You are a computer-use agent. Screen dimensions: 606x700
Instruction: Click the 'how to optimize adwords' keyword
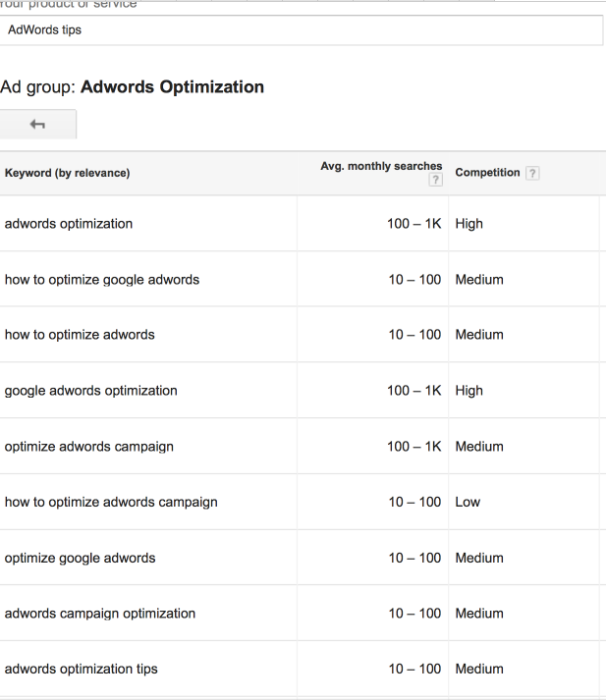pos(80,335)
